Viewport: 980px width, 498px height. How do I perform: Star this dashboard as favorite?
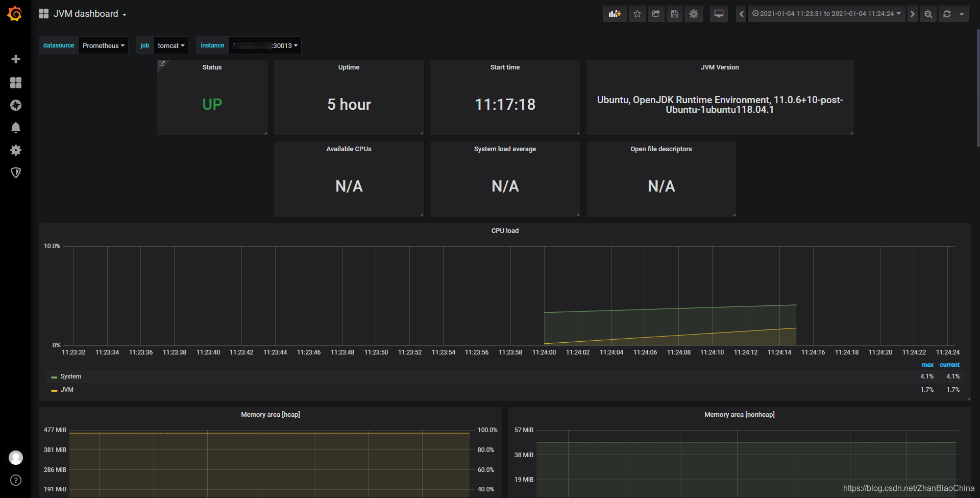pos(637,14)
